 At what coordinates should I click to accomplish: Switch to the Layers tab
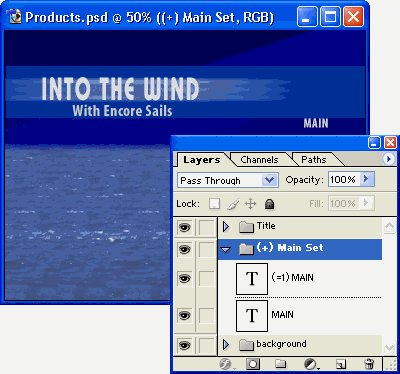[202, 160]
